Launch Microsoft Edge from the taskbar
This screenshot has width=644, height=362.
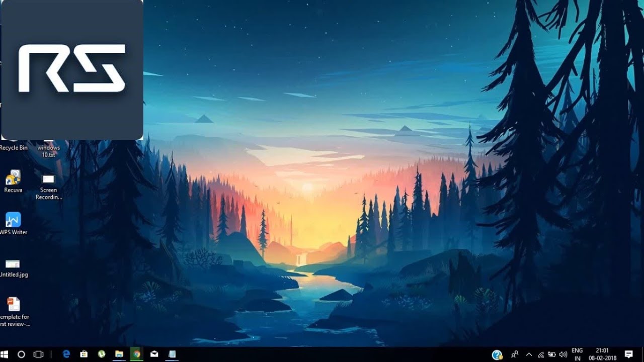point(66,354)
